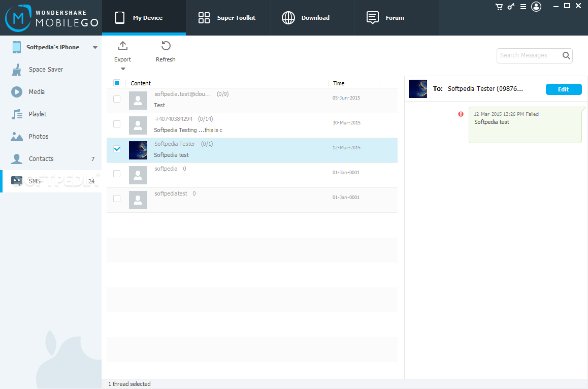The width and height of the screenshot is (588, 389).
Task: Click the Media play icon
Action: coord(16,92)
